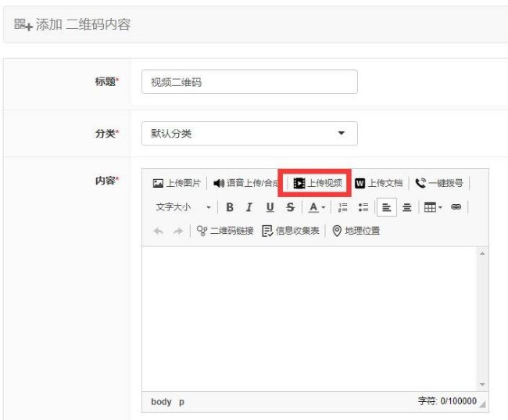508x420 pixels.
Task: Open the category dropdown (默认分类)
Action: [249, 133]
